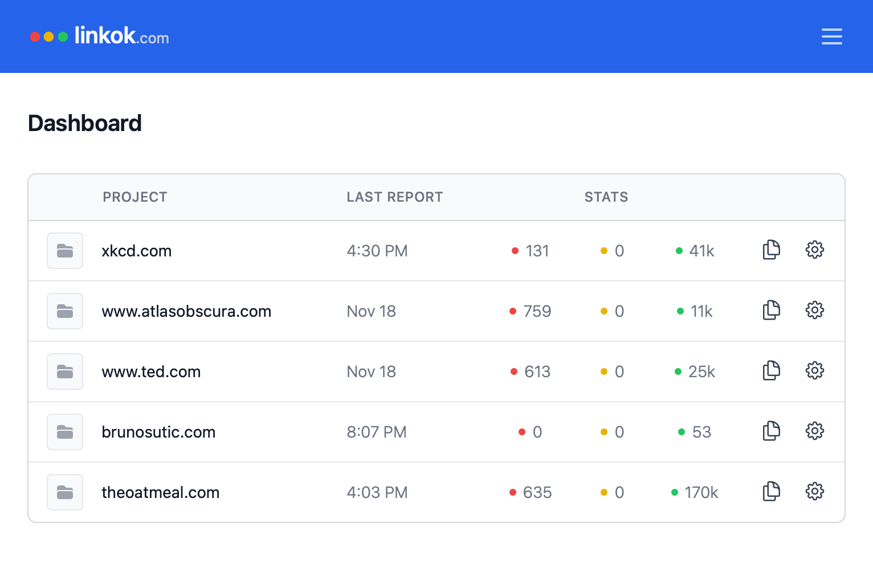This screenshot has height=588, width=873.
Task: Open the brunosutic.com project link
Action: tap(158, 432)
